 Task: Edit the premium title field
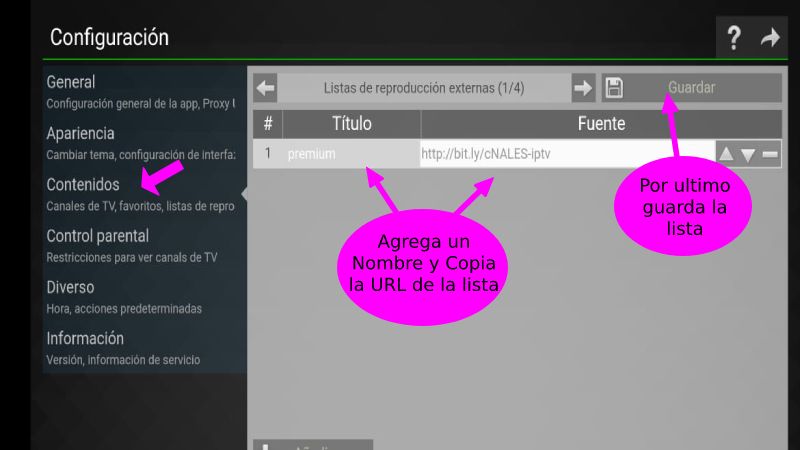(352, 154)
